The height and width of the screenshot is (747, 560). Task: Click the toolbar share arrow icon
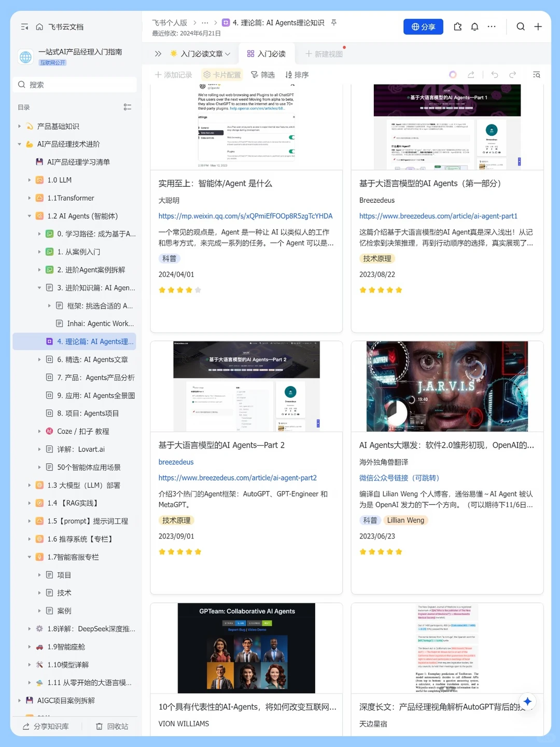click(471, 75)
